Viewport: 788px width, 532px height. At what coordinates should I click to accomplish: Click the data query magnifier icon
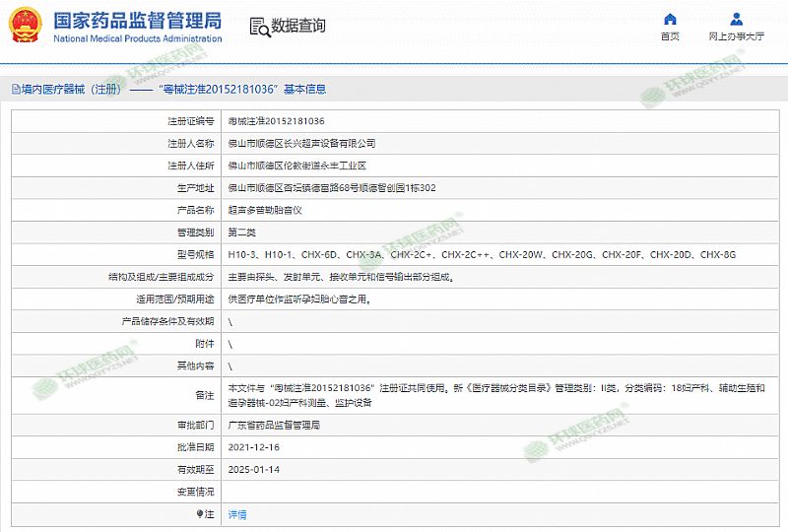point(258,27)
